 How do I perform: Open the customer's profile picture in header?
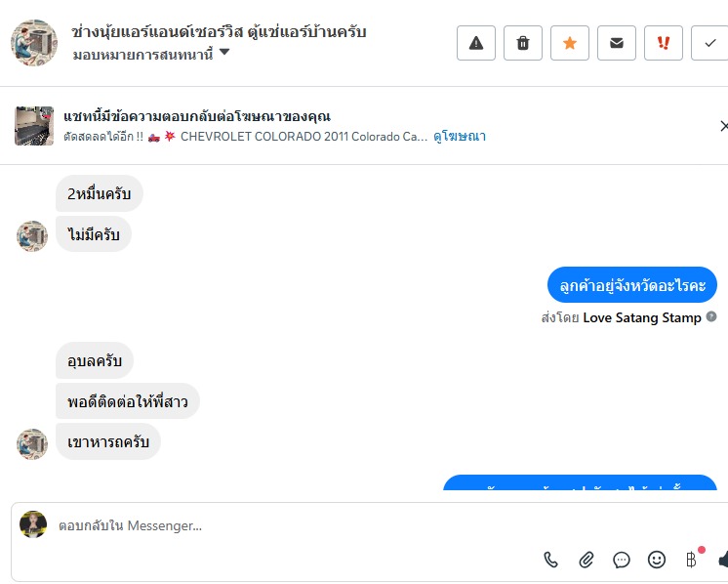click(33, 42)
